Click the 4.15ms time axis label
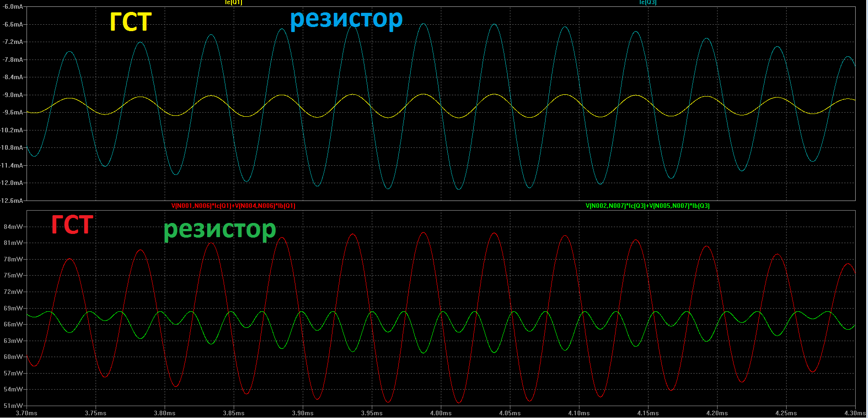Image resolution: width=868 pixels, height=418 pixels. click(x=648, y=413)
